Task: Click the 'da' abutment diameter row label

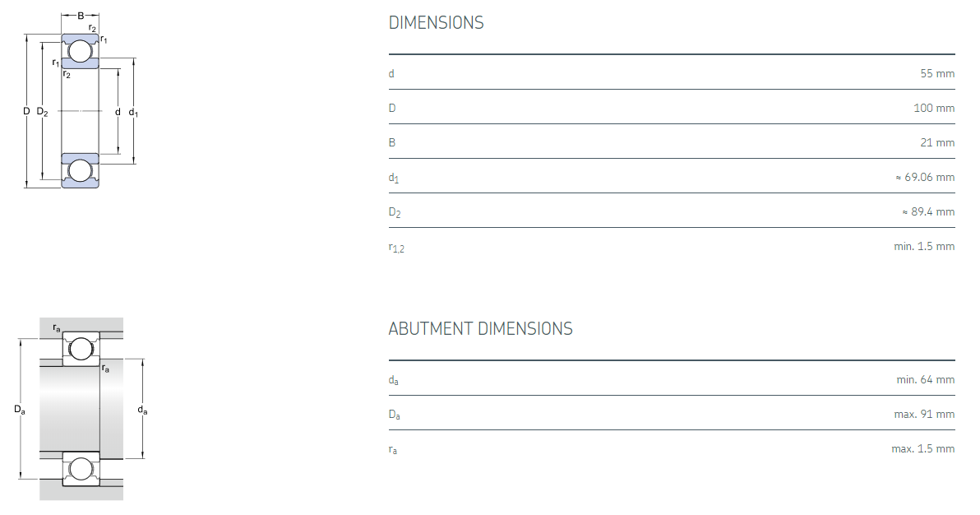Action: [x=394, y=380]
